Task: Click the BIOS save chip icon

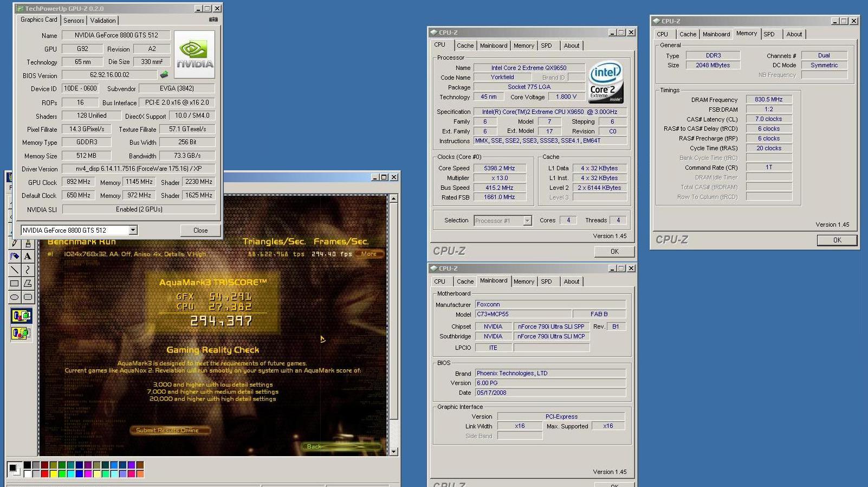Action: pyautogui.click(x=164, y=74)
